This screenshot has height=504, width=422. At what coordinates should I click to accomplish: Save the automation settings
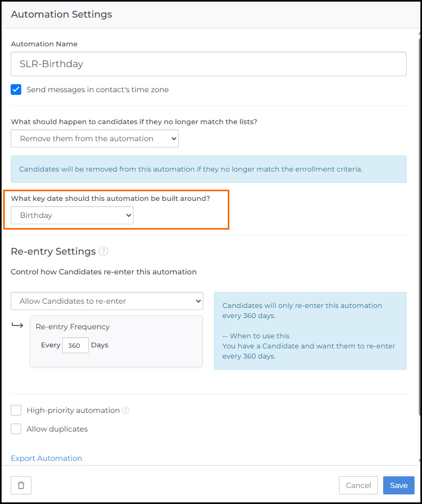[399, 485]
